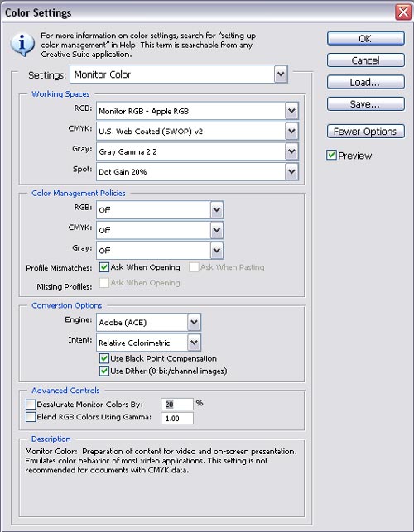Viewport: 414px width, 532px height.
Task: Click the Fewer Options button
Action: 366,132
